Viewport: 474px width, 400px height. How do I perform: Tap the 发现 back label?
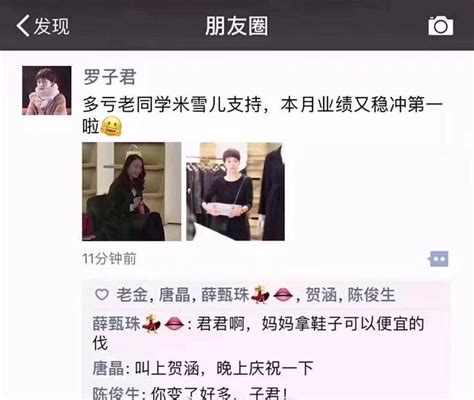click(51, 26)
